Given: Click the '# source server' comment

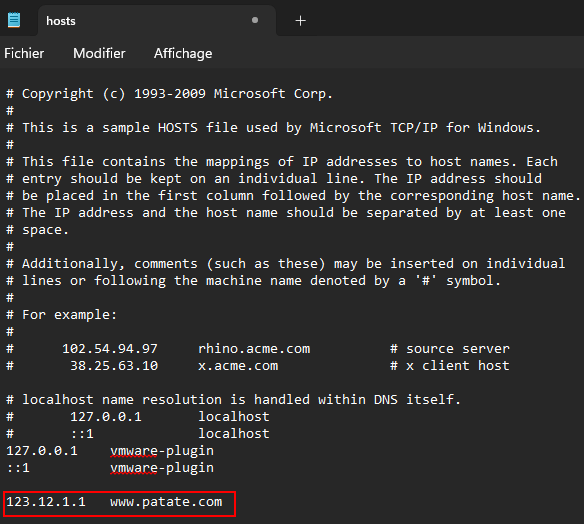Looking at the screenshot, I should coord(450,349).
